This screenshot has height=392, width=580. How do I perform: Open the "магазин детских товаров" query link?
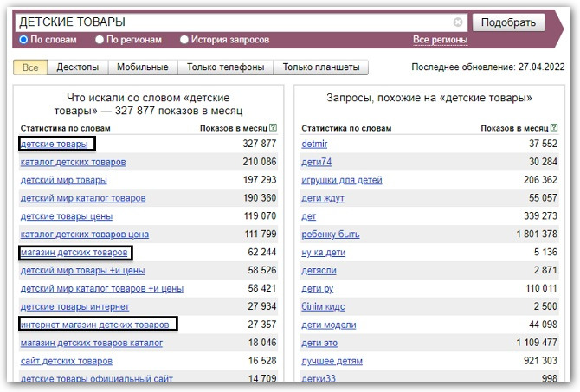pyautogui.click(x=74, y=253)
